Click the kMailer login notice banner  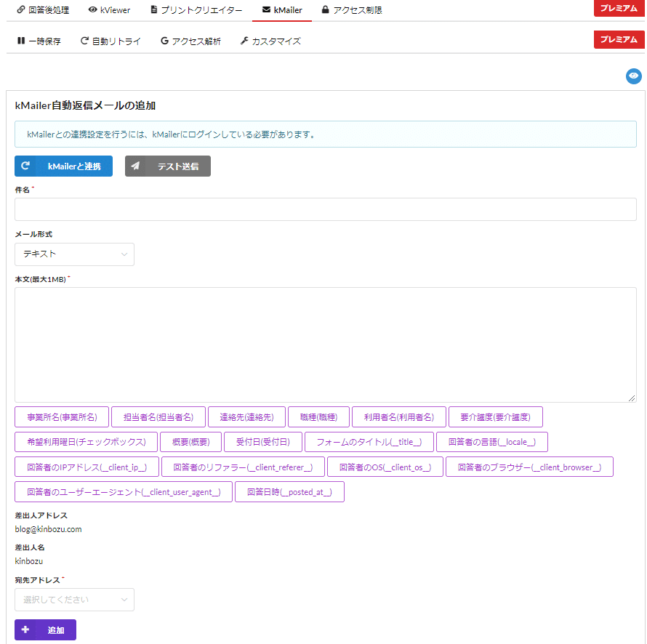coord(325,134)
